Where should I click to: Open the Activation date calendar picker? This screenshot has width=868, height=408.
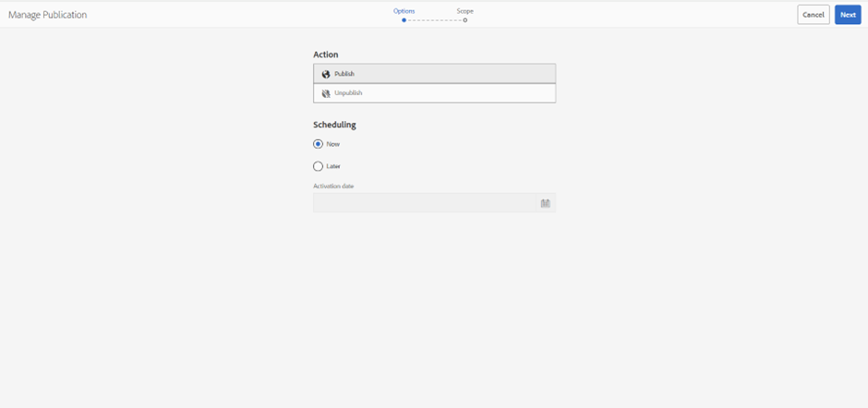pos(545,203)
